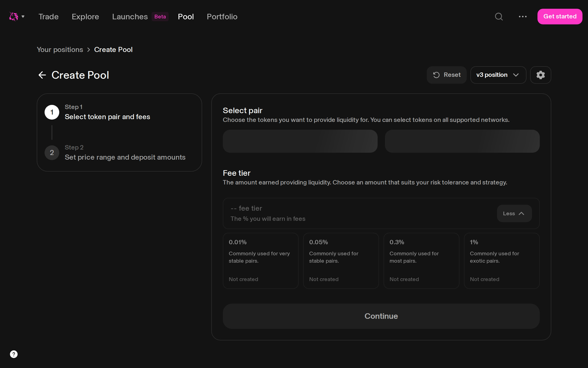The width and height of the screenshot is (588, 368).
Task: Choose the second token selector
Action: (462, 141)
